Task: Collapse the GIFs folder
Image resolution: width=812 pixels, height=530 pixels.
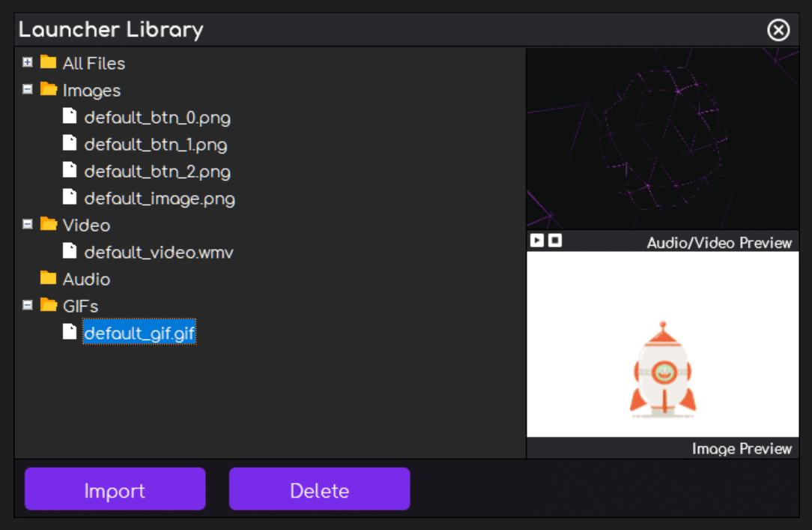Action: point(28,306)
